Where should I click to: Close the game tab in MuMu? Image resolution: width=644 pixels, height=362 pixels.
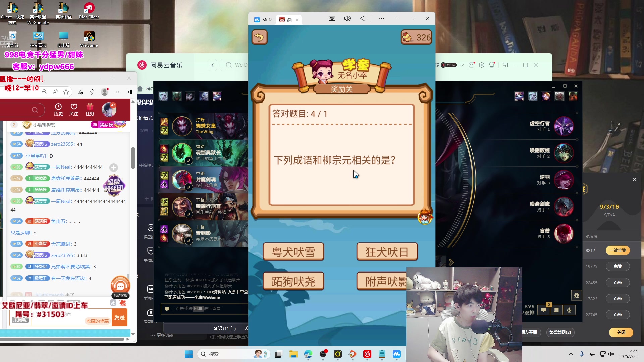pyautogui.click(x=297, y=20)
